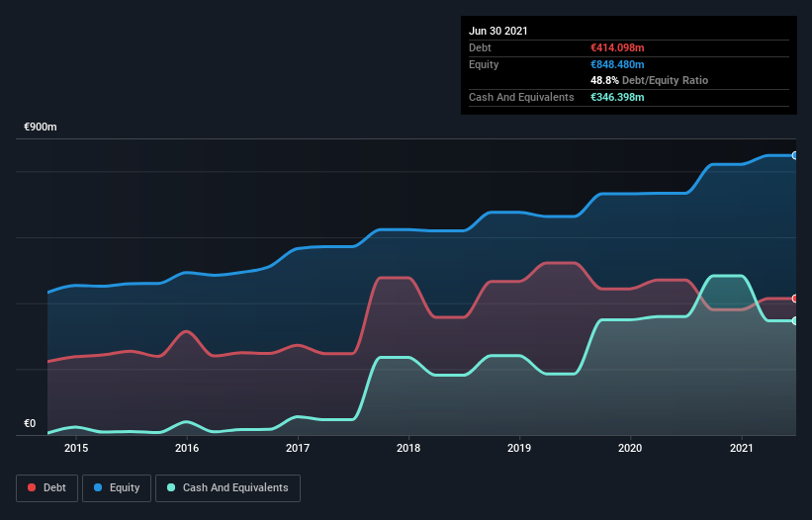Click Cash And Equivalents label in tooltip
This screenshot has height=520, width=812.
tap(521, 97)
